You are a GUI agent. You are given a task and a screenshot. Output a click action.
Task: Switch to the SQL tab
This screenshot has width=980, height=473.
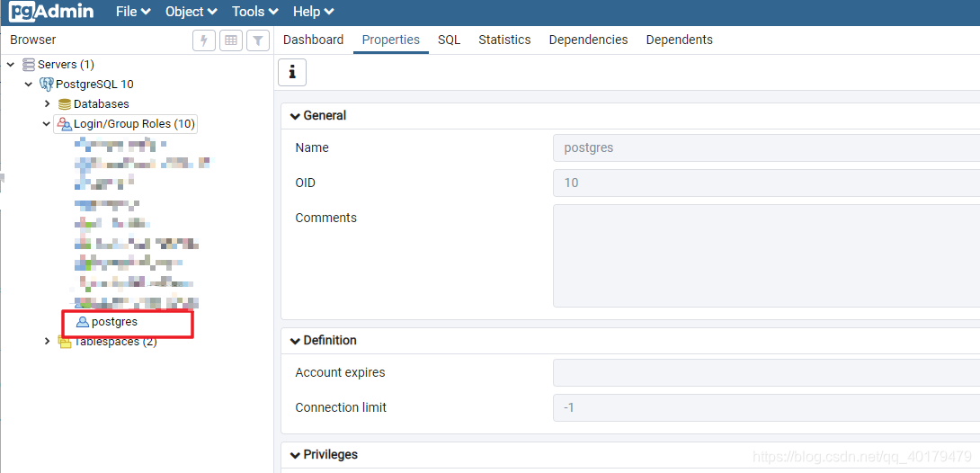(449, 40)
